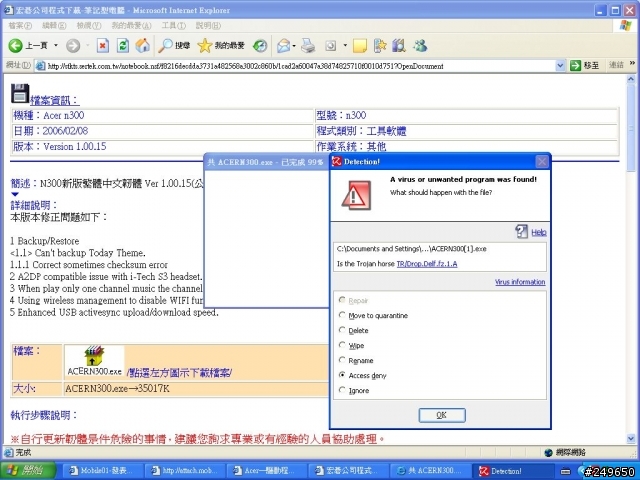
Task: Open the Edit button dropdown arrow
Action: click(x=345, y=45)
